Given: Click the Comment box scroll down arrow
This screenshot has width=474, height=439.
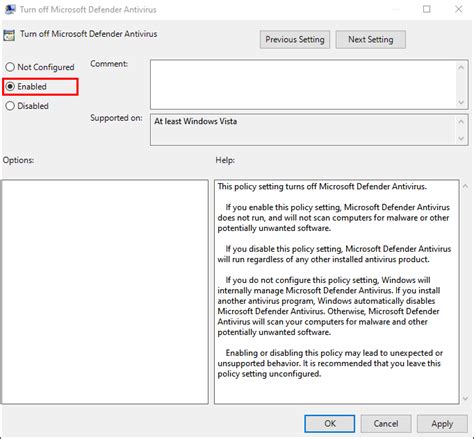Looking at the screenshot, I should pos(461,102).
